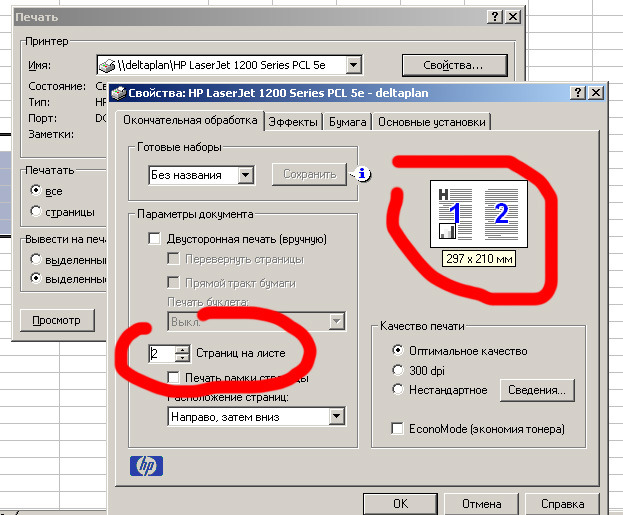Click the help question mark in Свойства title bar
The height and width of the screenshot is (515, 623).
pos(578,93)
